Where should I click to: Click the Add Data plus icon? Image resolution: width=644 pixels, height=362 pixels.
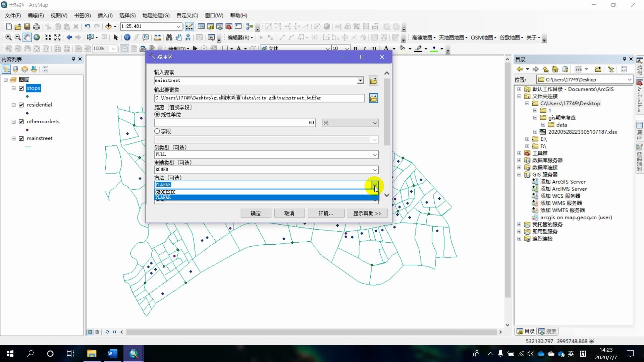point(108,26)
